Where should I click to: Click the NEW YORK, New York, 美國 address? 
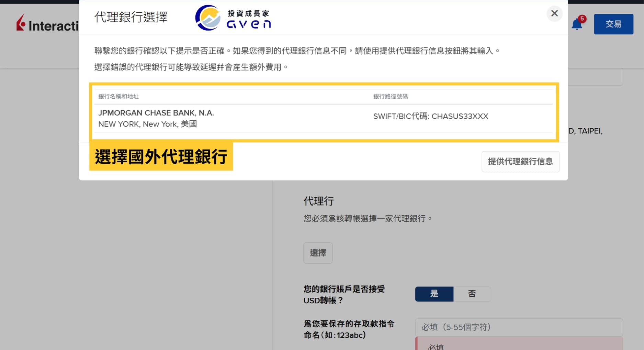click(x=147, y=124)
